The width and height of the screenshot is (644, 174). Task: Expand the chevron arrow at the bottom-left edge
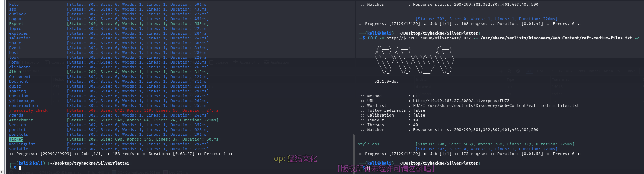tap(2, 172)
